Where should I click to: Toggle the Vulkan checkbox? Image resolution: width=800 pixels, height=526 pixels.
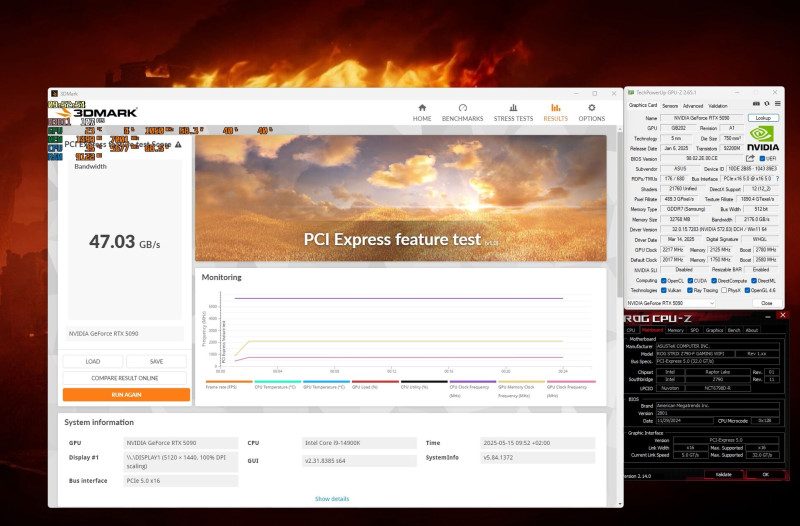click(x=664, y=290)
